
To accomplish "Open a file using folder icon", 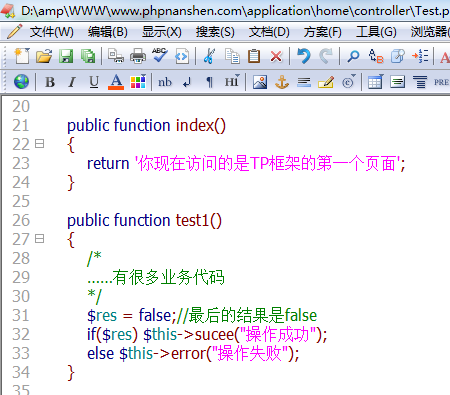I will click(44, 56).
